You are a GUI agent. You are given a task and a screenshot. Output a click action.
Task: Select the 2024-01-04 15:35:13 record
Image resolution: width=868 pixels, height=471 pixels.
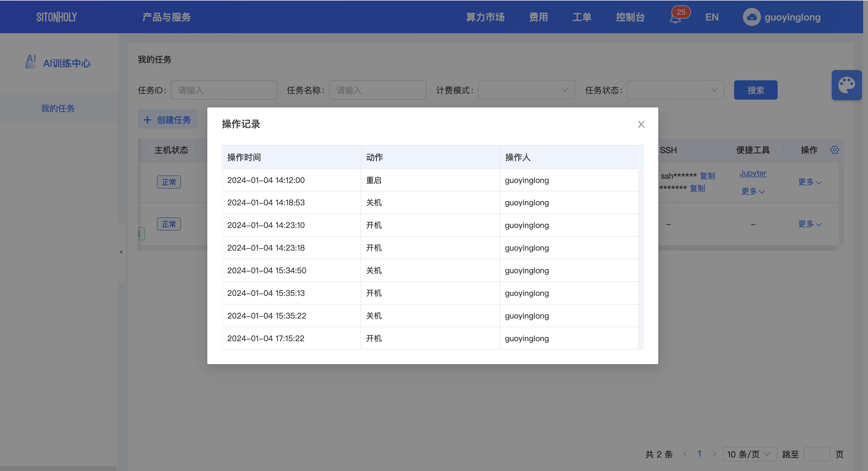(x=430, y=293)
